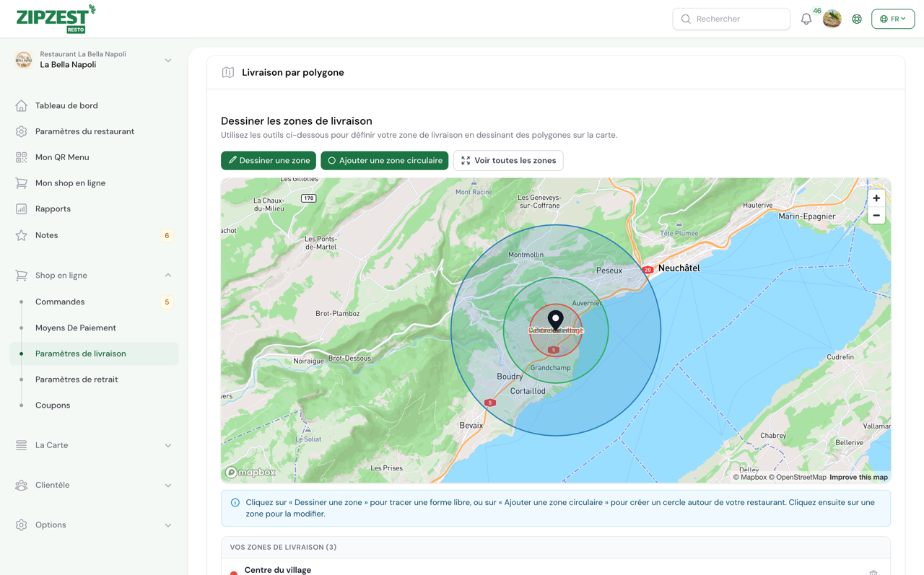Open Moyens De Paiement
This screenshot has width=924, height=575.
point(76,328)
